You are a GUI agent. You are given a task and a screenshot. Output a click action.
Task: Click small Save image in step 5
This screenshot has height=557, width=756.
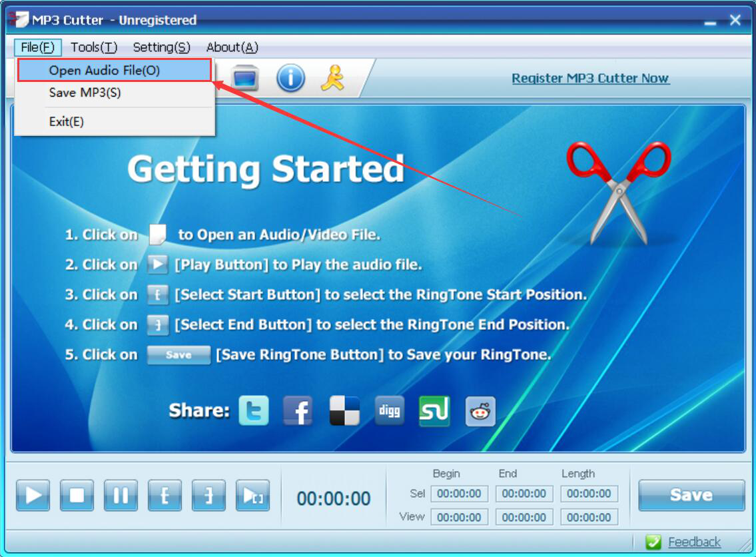click(x=179, y=355)
